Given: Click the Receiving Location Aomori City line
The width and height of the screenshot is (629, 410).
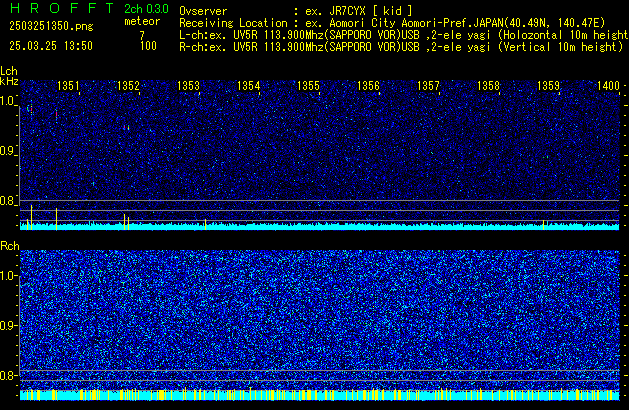Looking at the screenshot, I should [392, 23].
